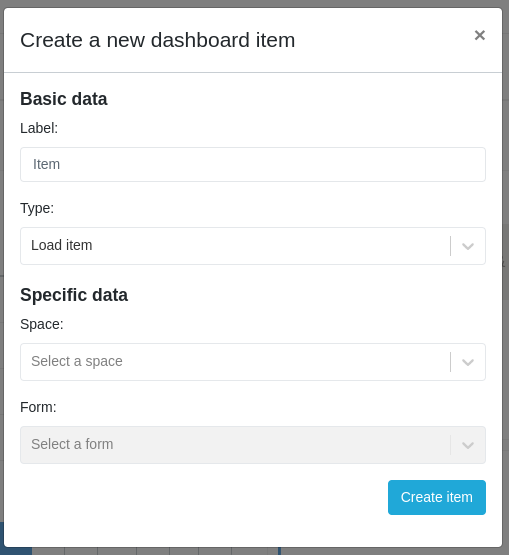Click the Type dropdown chevron arrow
Viewport: 509px width, 555px height.
468,246
